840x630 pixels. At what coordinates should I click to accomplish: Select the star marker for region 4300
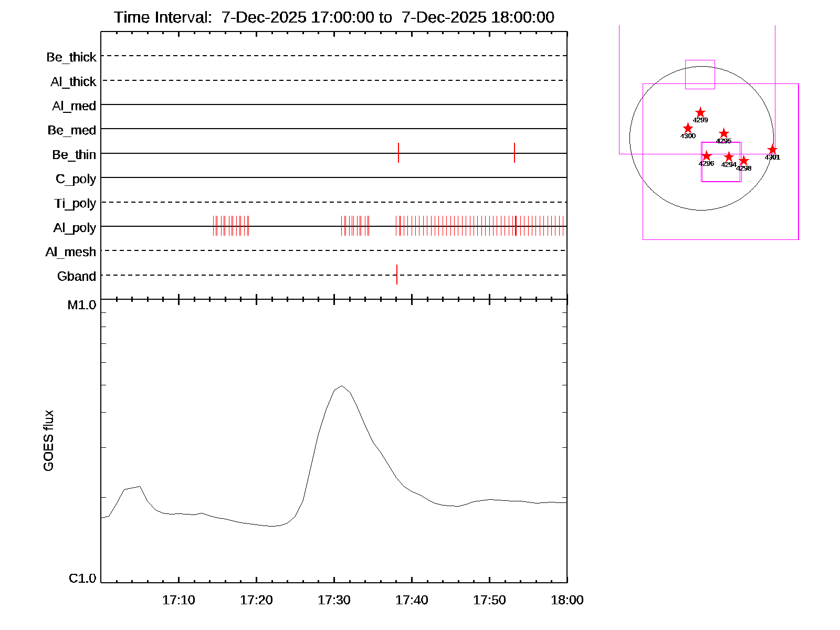coord(688,129)
